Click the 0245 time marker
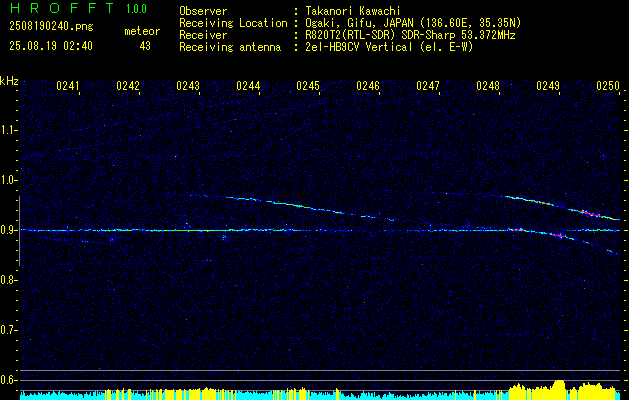This screenshot has height=400, width=629. click(x=308, y=85)
